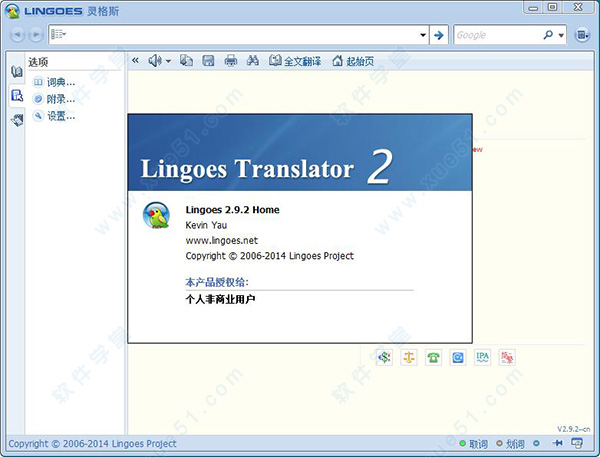This screenshot has width=600, height=457.
Task: Click the mini window icon in status bar
Action: coord(577,443)
